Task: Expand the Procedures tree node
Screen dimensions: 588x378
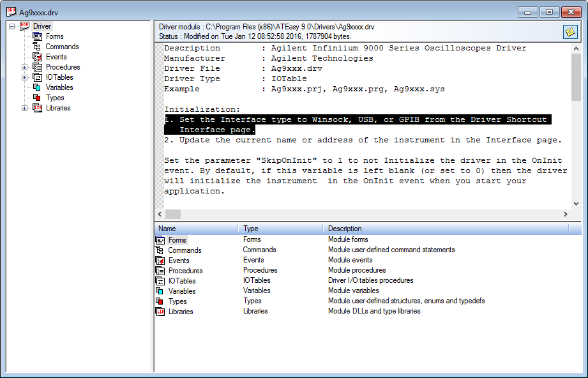Action: click(x=25, y=67)
